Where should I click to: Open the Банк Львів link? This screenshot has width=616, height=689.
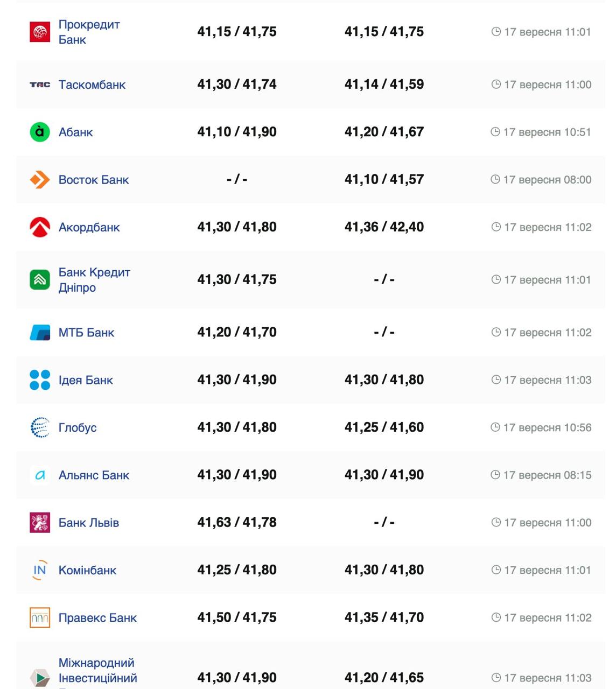(89, 523)
